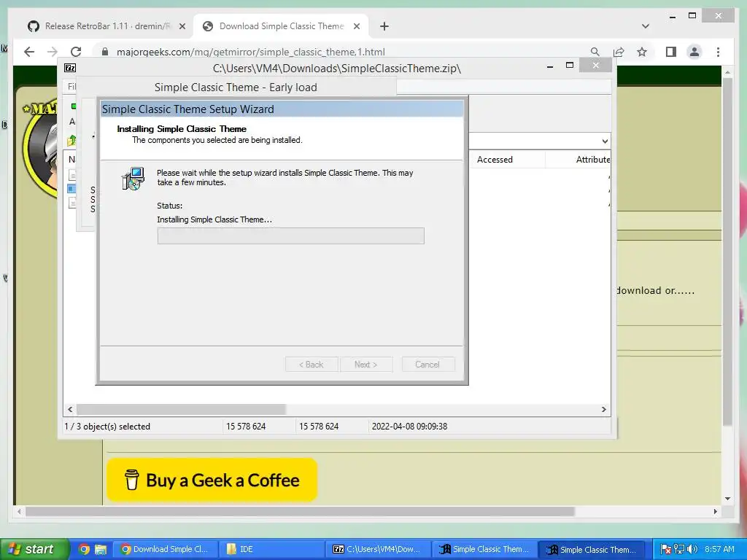Open file explorer quick launch icon

tap(101, 550)
